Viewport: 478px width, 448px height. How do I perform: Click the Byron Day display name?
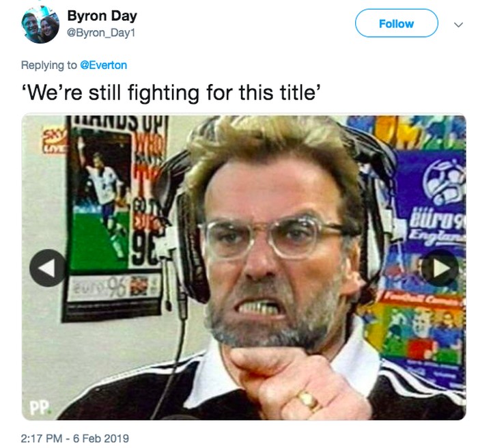point(102,16)
